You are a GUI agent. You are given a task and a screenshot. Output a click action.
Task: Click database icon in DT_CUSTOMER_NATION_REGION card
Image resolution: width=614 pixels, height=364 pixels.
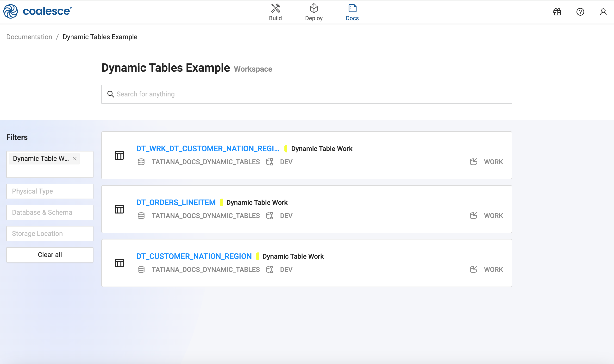coord(141,270)
